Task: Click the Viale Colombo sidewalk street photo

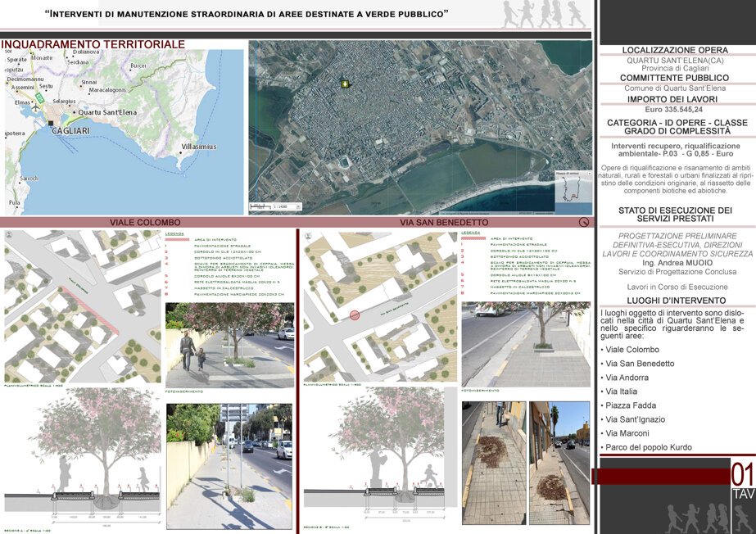Action: click(229, 467)
